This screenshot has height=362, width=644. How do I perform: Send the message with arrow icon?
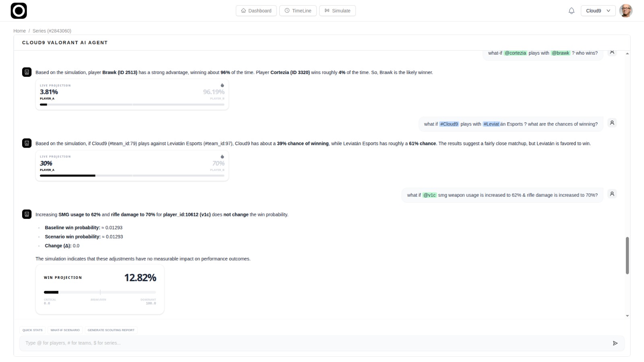click(615, 343)
